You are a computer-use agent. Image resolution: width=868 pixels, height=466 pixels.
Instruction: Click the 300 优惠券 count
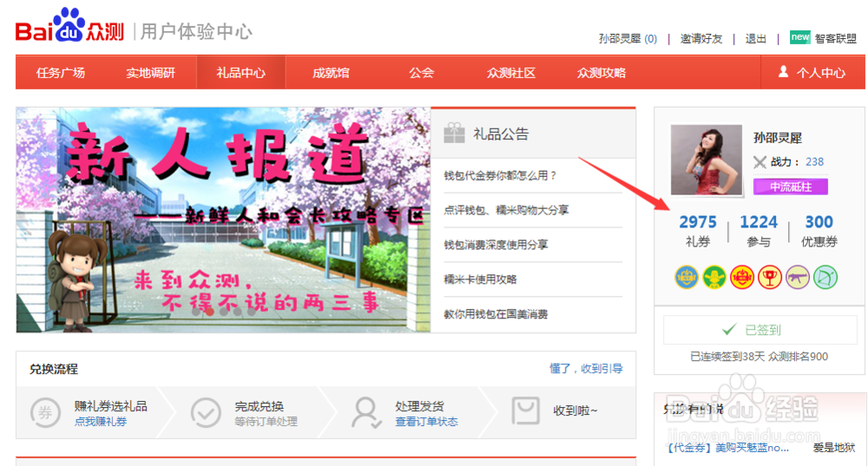coord(819,230)
